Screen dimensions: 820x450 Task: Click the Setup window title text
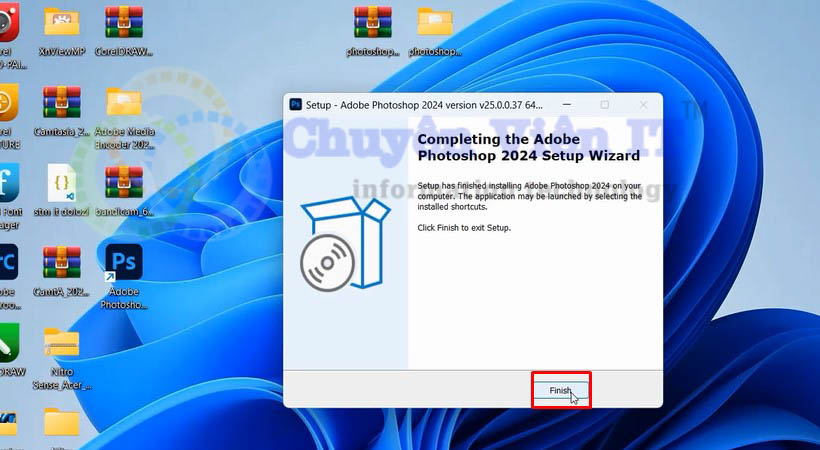(424, 105)
